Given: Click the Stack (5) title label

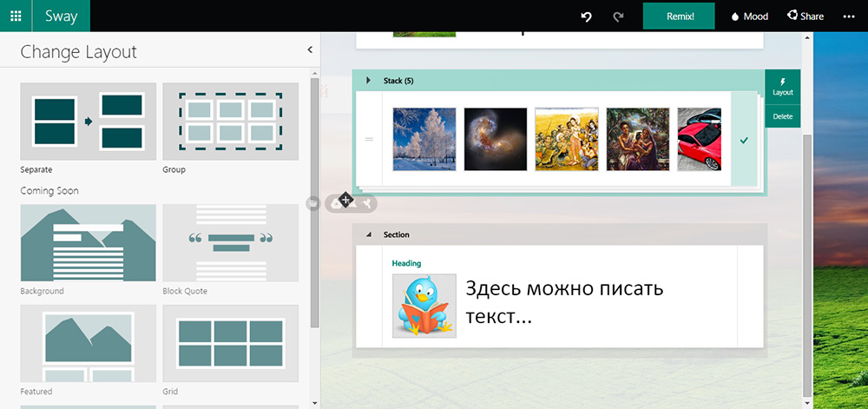Looking at the screenshot, I should point(398,81).
